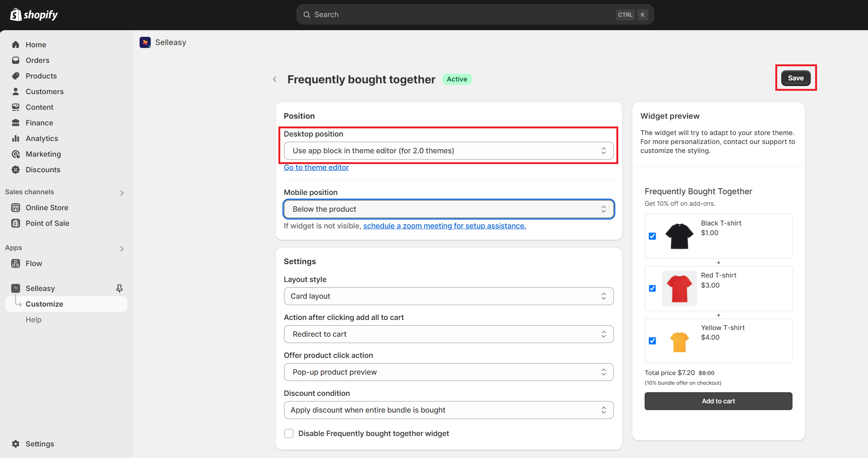Click the Save button

coord(795,78)
